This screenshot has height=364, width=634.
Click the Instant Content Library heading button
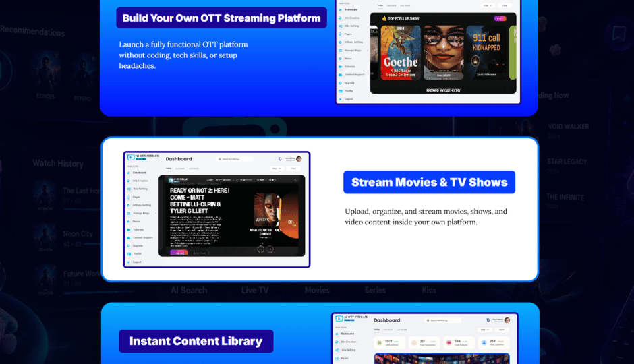(x=196, y=341)
